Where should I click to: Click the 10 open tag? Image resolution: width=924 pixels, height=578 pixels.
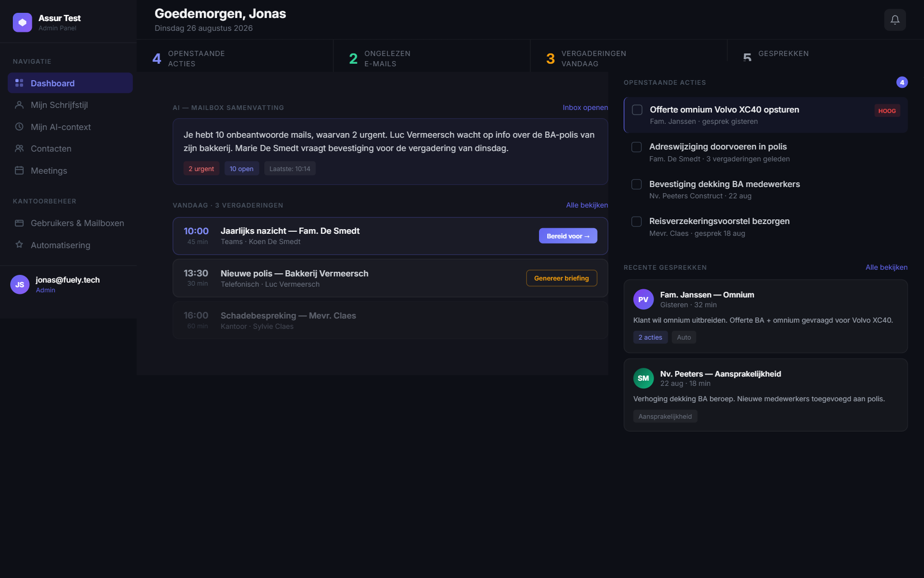click(241, 169)
